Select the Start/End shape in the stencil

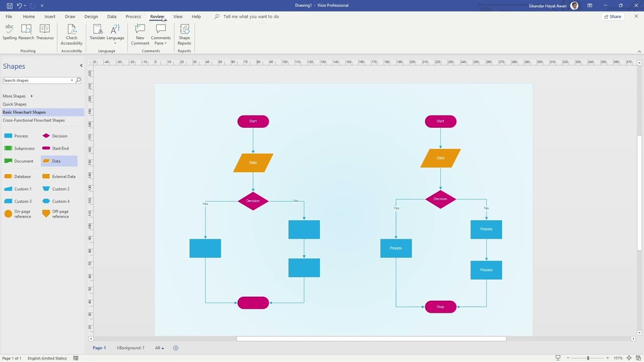click(55, 148)
